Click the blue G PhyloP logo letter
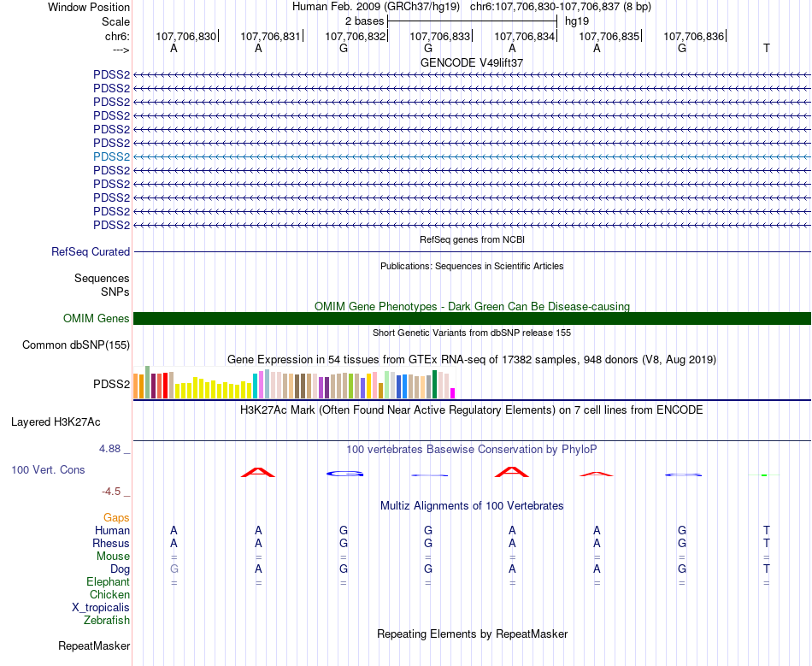 pos(345,474)
